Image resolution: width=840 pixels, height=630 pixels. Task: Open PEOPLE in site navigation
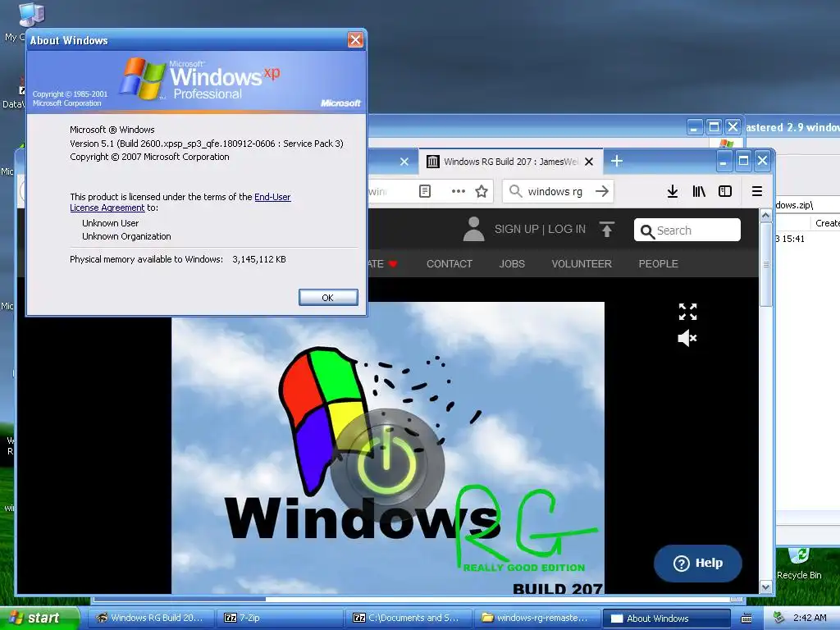[x=659, y=263]
